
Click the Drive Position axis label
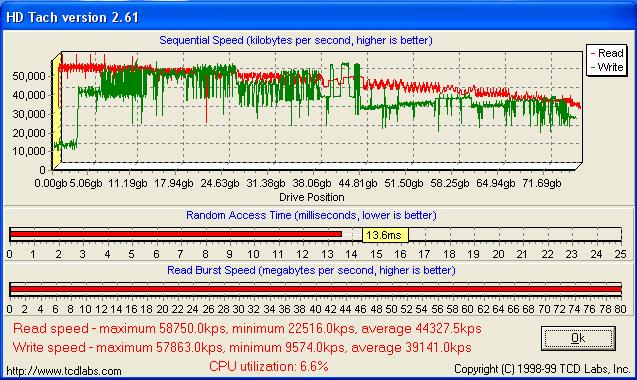click(x=312, y=197)
